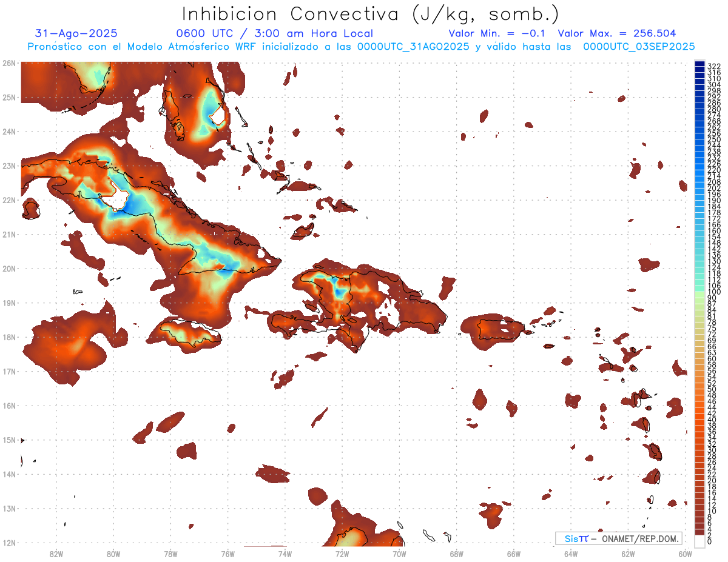Select the 'Valor Min. = -0.1' text

[497, 33]
